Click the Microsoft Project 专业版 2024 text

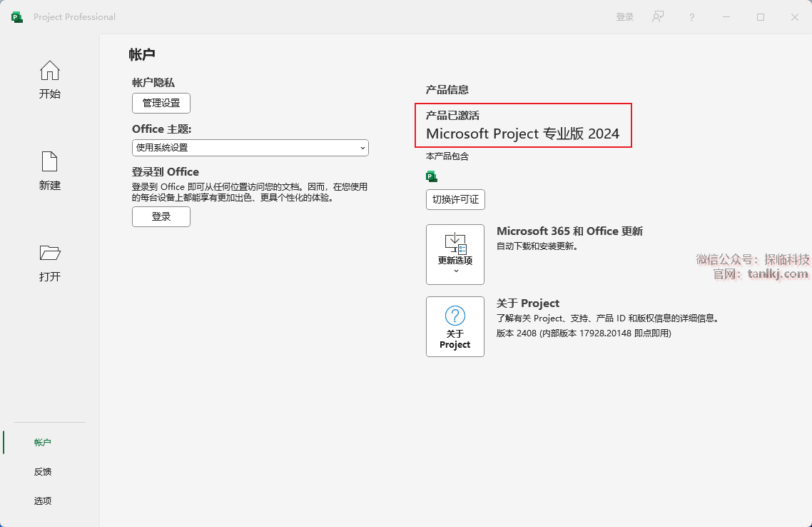[522, 134]
